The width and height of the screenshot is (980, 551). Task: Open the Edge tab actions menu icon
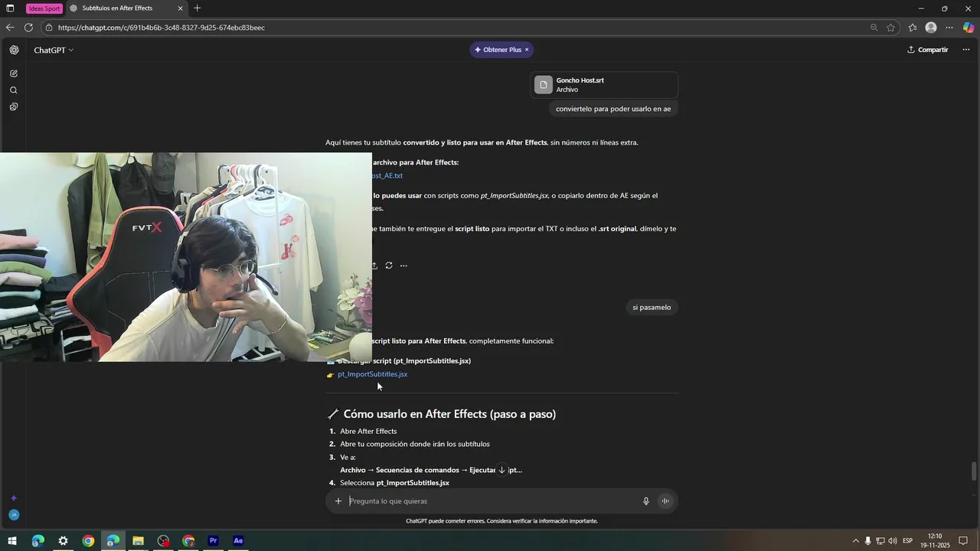coord(10,8)
